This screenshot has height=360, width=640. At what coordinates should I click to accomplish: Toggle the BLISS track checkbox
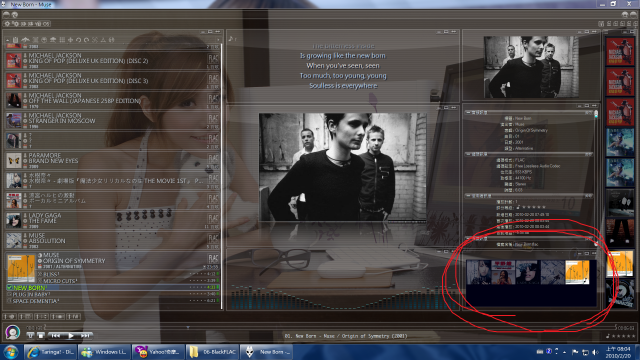point(40,274)
